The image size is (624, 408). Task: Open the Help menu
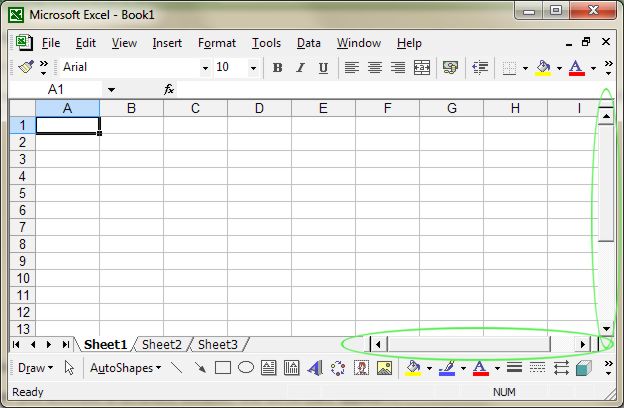click(409, 43)
